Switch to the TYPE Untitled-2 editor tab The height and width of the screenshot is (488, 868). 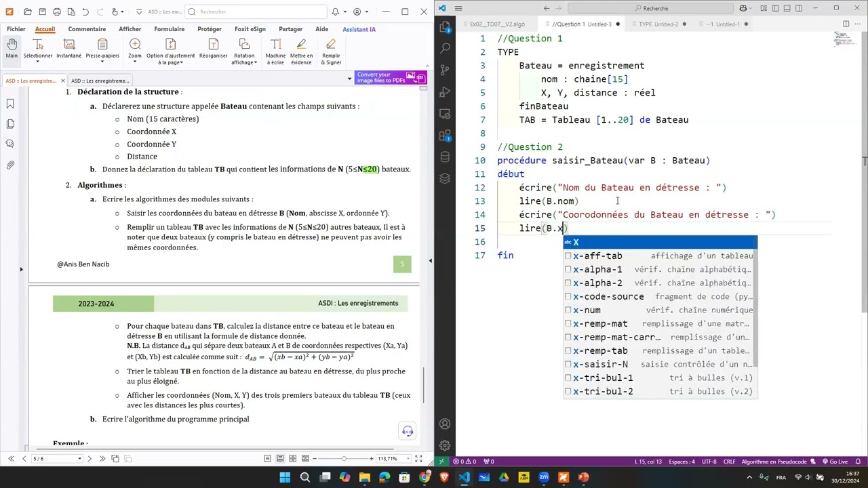pyautogui.click(x=658, y=24)
